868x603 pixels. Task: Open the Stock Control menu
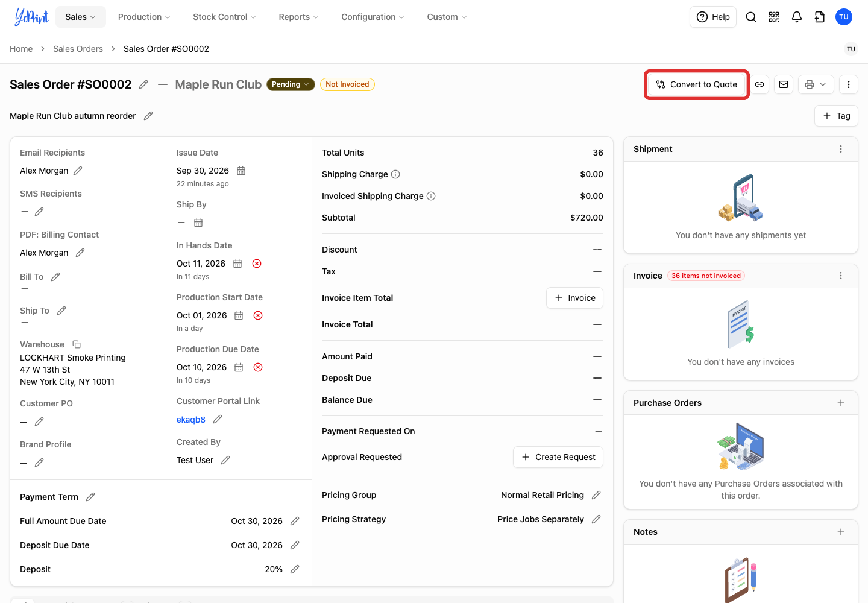[x=224, y=17]
